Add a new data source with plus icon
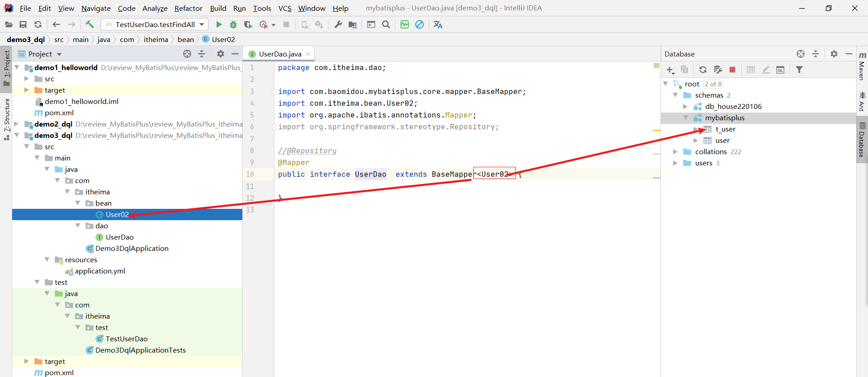This screenshot has height=377, width=868. (x=670, y=70)
